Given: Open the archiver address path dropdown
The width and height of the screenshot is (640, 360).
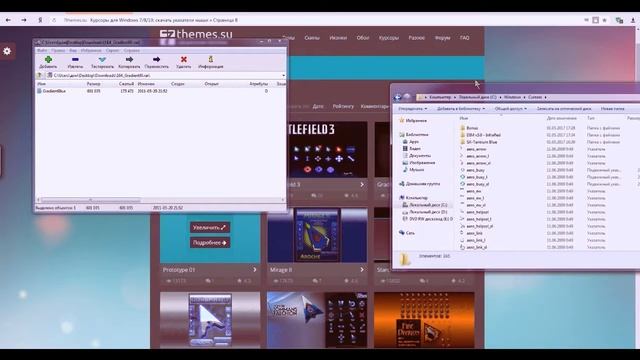Looking at the screenshot, I should click(283, 76).
